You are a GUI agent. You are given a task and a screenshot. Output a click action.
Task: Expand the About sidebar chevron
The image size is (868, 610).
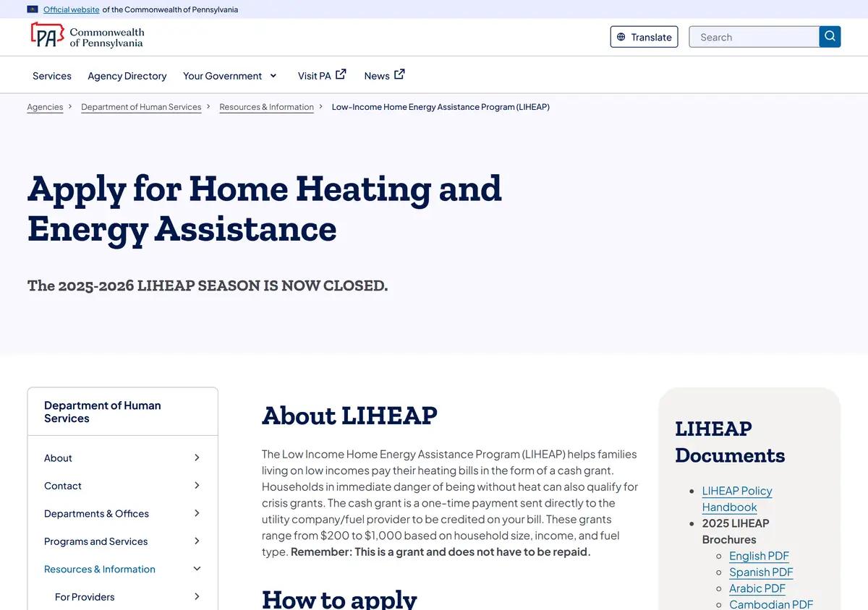pyautogui.click(x=197, y=457)
